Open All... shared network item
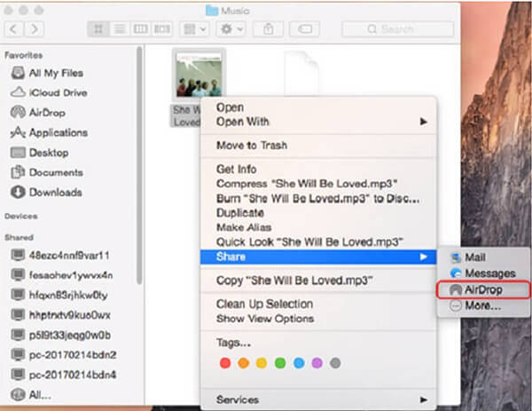Screen dimensions: 532x411 pyautogui.click(x=31, y=395)
